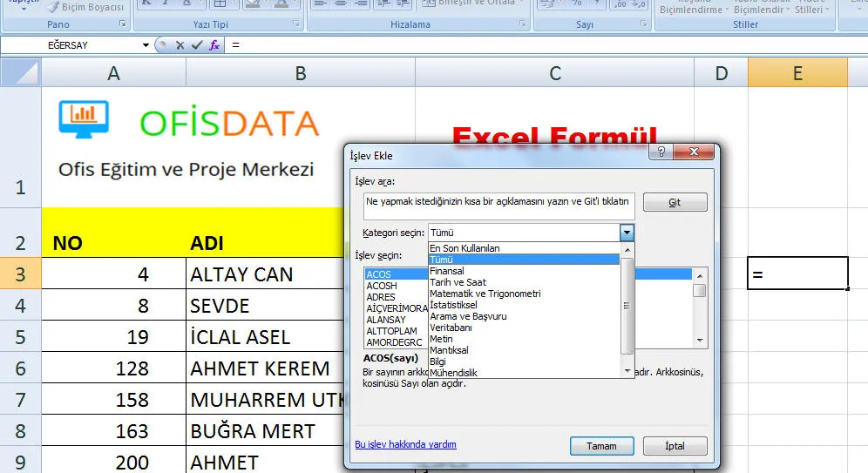Image resolution: width=868 pixels, height=473 pixels.
Task: Cancel the entry with the formula bar X icon
Action: [180, 45]
